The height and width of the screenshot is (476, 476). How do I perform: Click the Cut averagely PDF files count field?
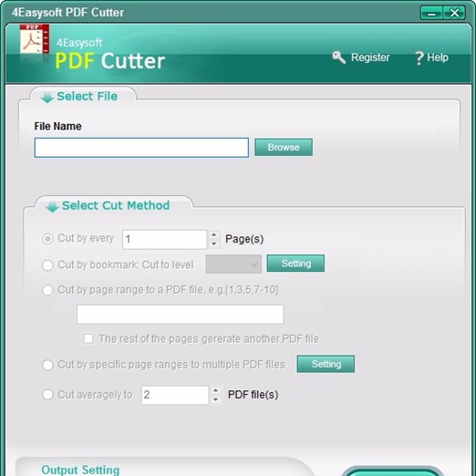(175, 395)
